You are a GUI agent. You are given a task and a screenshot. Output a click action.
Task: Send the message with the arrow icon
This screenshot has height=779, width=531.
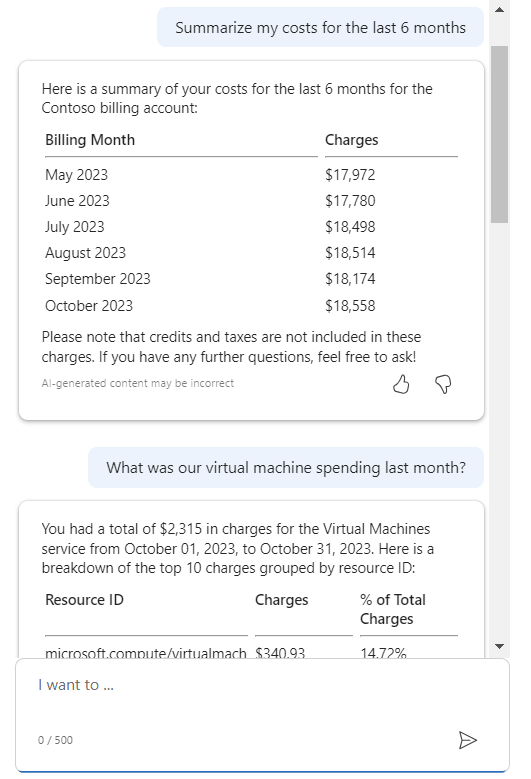[467, 740]
